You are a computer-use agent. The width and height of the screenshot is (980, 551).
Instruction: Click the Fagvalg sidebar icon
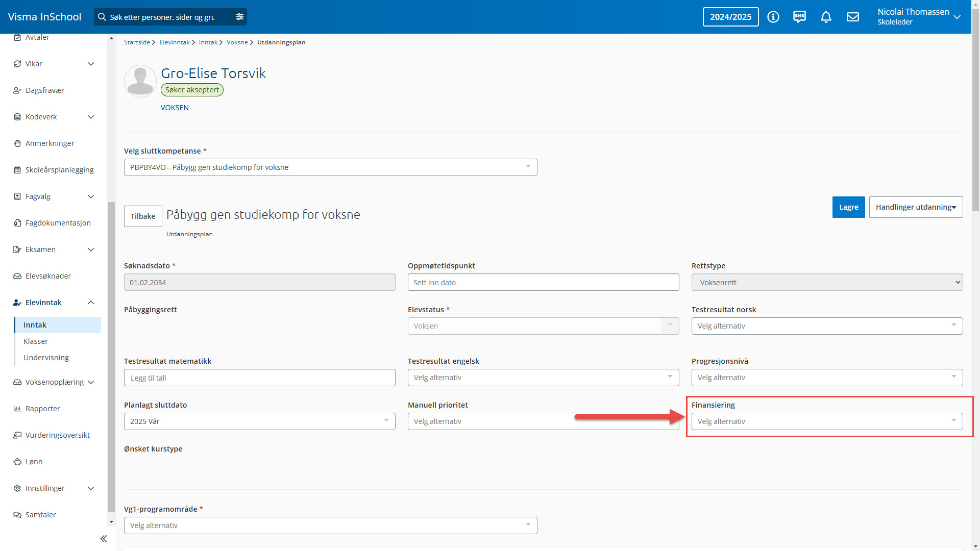pos(17,196)
